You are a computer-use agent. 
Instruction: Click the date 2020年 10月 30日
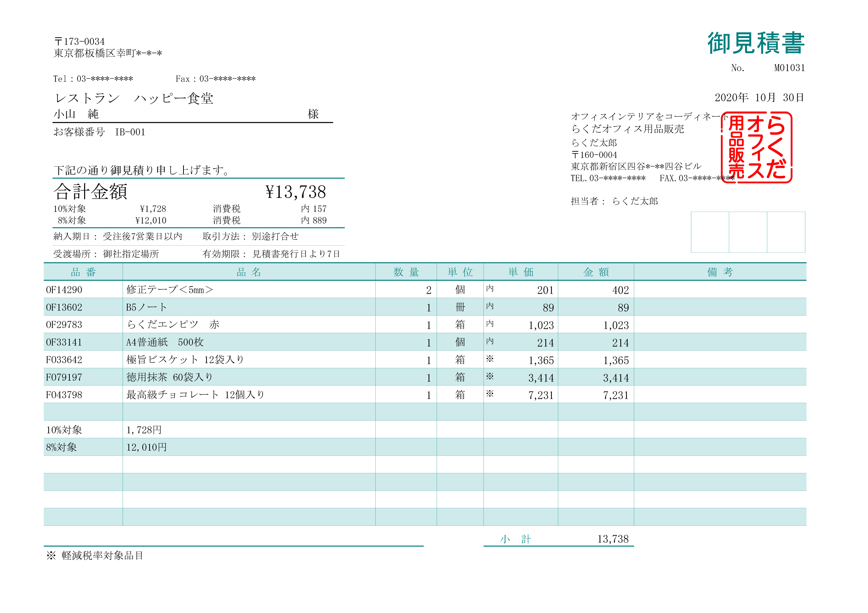tap(759, 97)
